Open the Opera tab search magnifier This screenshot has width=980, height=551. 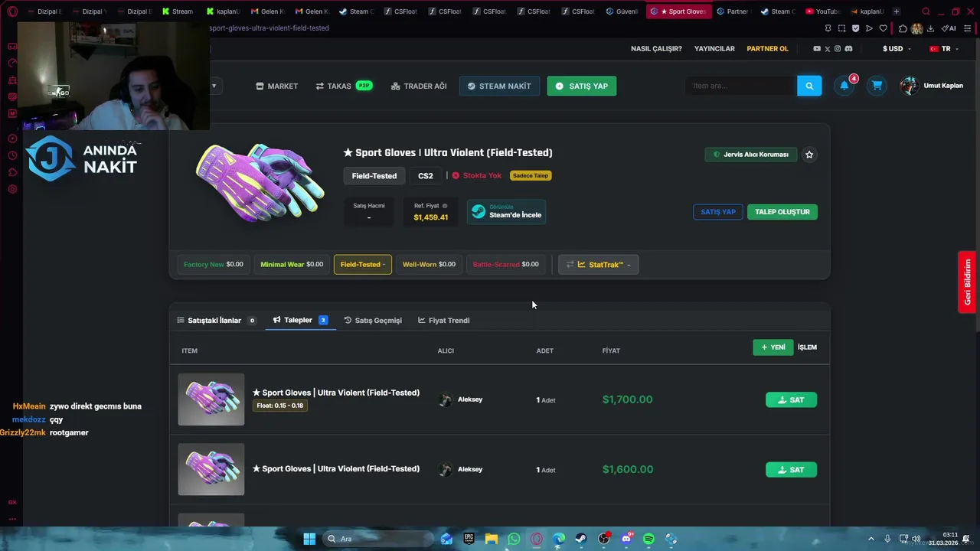pos(926,11)
